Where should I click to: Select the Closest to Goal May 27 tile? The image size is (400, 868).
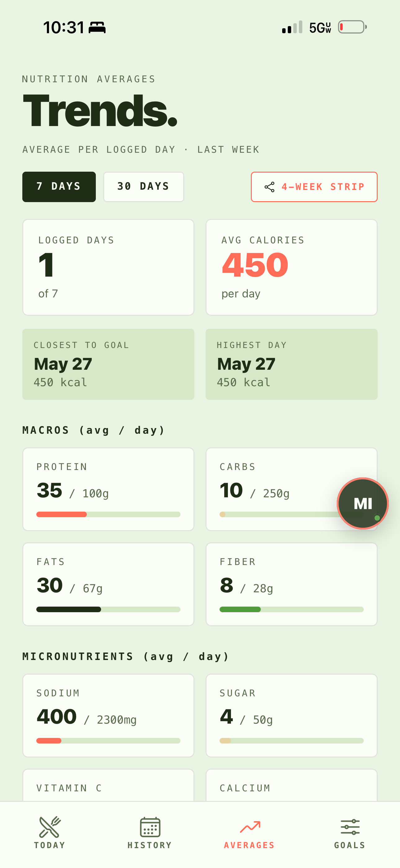(x=108, y=364)
